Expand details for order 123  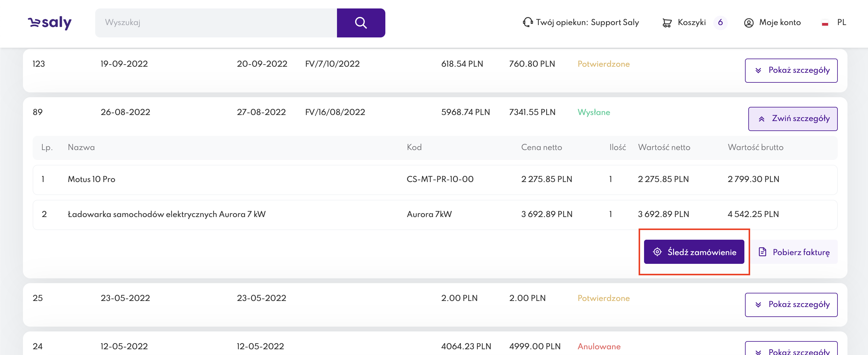coord(791,70)
